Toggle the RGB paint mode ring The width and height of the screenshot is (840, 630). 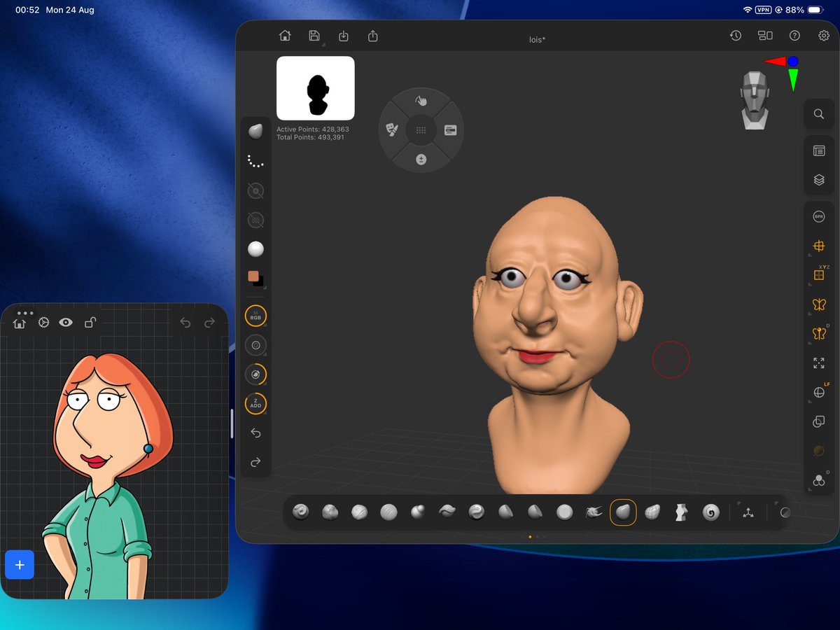click(255, 316)
